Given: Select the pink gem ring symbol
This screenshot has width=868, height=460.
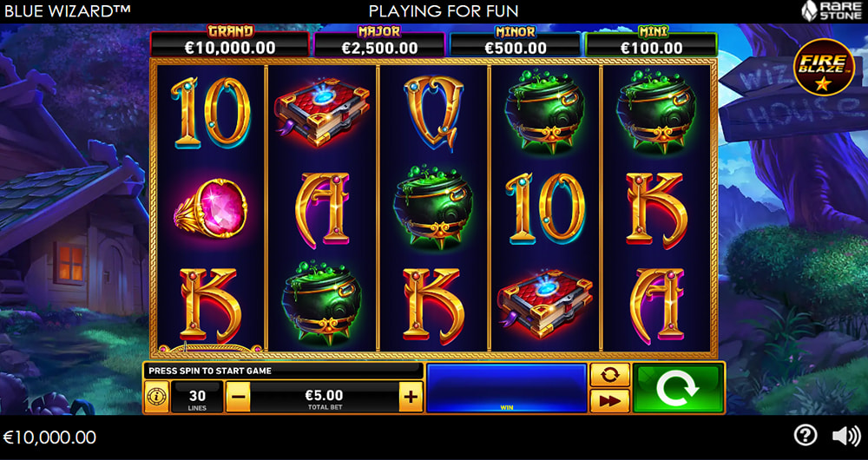Looking at the screenshot, I should 211,208.
